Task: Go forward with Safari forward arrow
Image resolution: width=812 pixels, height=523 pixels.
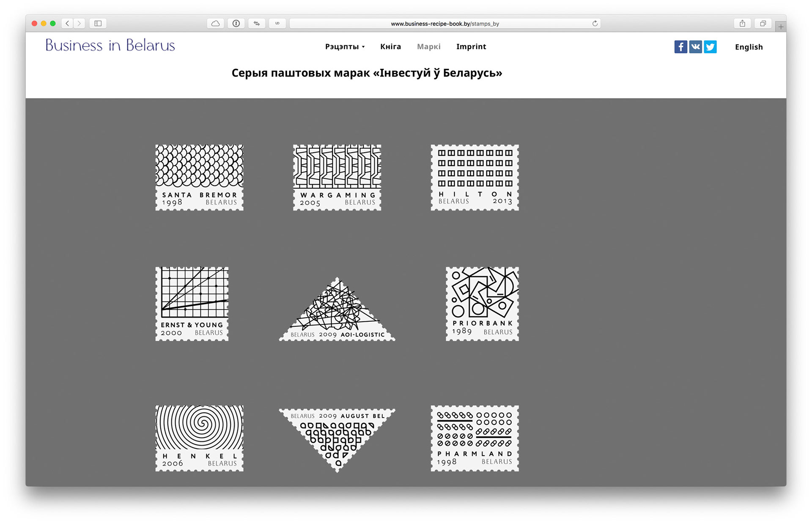Action: (x=79, y=23)
